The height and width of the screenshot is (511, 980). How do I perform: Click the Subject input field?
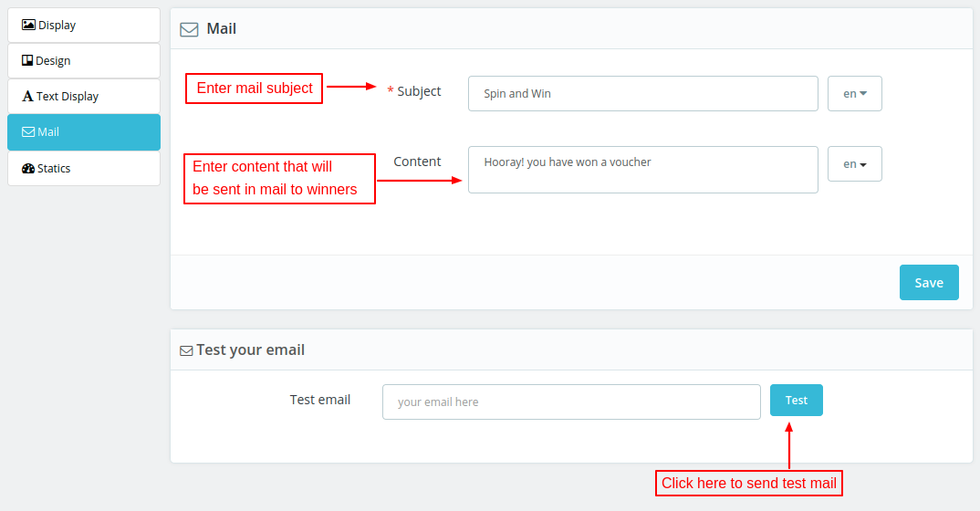(642, 94)
